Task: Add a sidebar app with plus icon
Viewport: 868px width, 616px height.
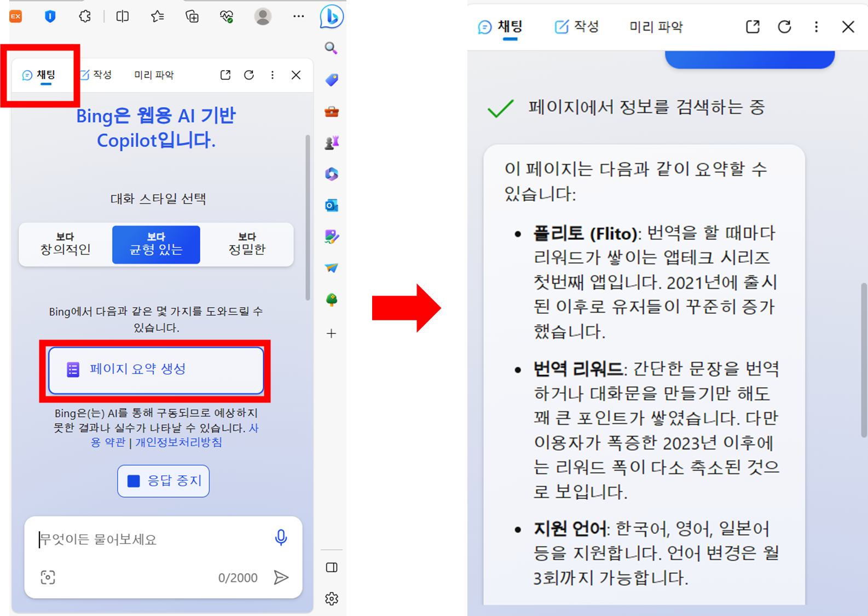Action: pos(332,333)
